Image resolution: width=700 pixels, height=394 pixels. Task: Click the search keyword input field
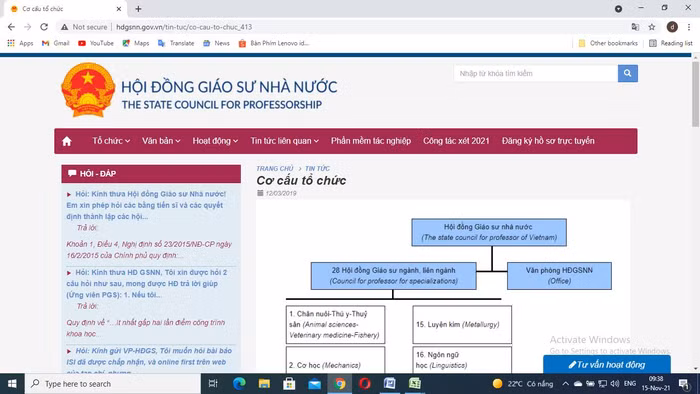(536, 73)
